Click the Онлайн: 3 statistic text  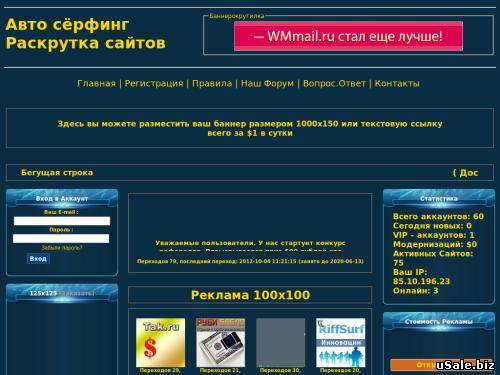coord(416,291)
